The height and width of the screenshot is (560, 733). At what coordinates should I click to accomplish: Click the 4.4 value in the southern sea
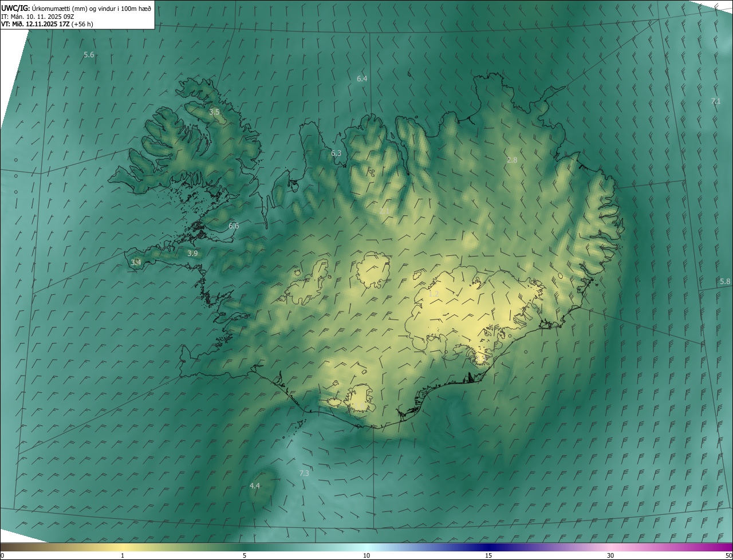coord(254,486)
